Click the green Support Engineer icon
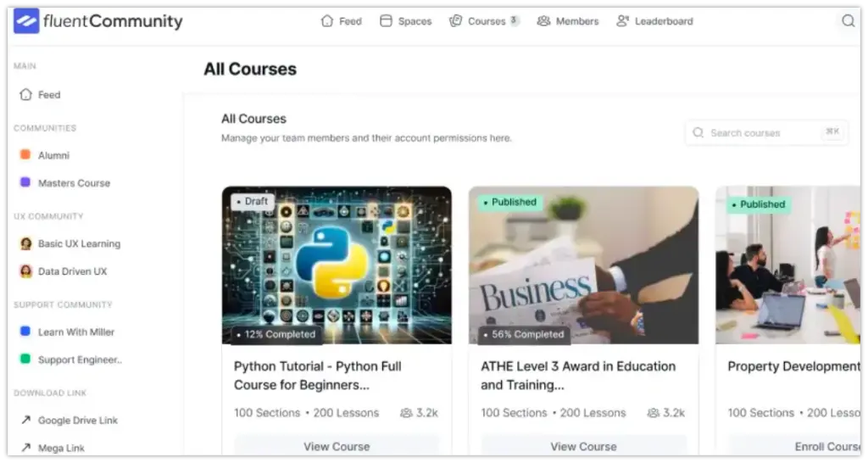This screenshot has height=463, width=868. click(x=25, y=359)
